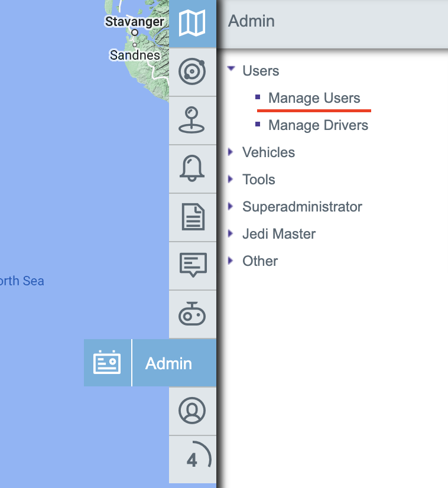This screenshot has width=448, height=488.
Task: Open the bell notifications icon
Action: click(x=192, y=169)
